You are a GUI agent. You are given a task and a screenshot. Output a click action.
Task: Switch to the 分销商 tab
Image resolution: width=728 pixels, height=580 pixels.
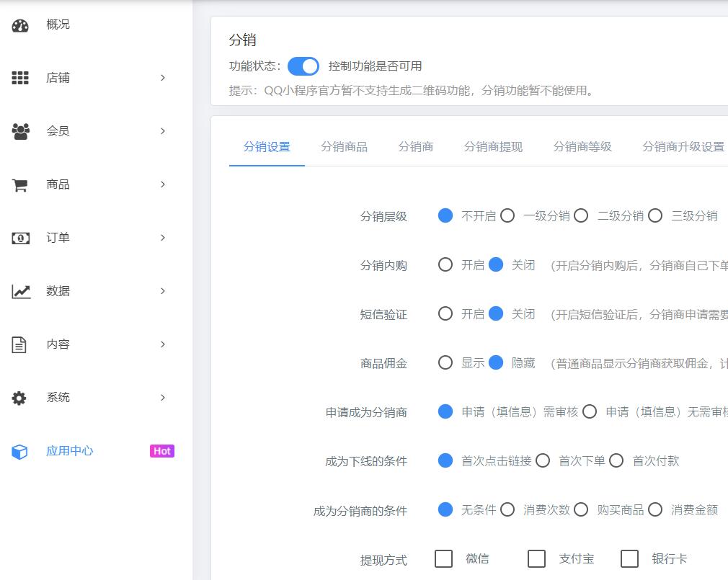pyautogui.click(x=415, y=147)
